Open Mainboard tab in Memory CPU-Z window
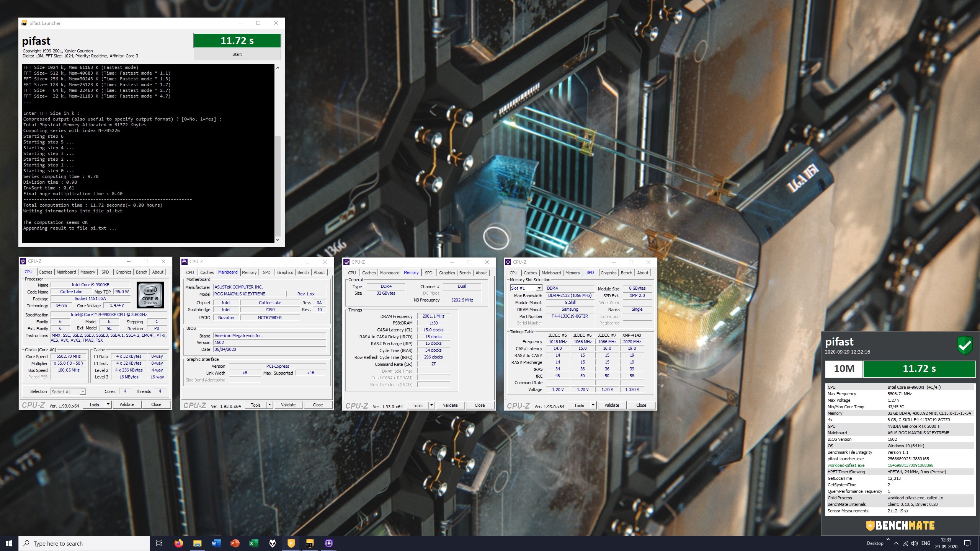 pyautogui.click(x=390, y=273)
